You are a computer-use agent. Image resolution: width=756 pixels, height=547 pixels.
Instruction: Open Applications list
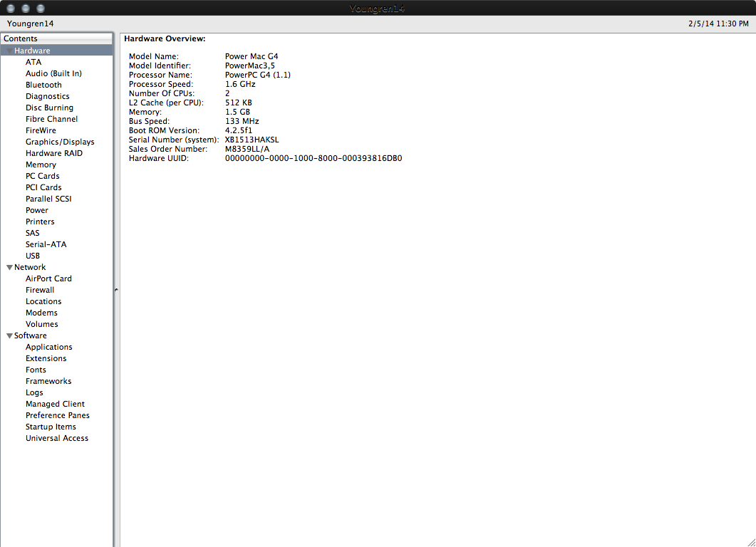[48, 347]
